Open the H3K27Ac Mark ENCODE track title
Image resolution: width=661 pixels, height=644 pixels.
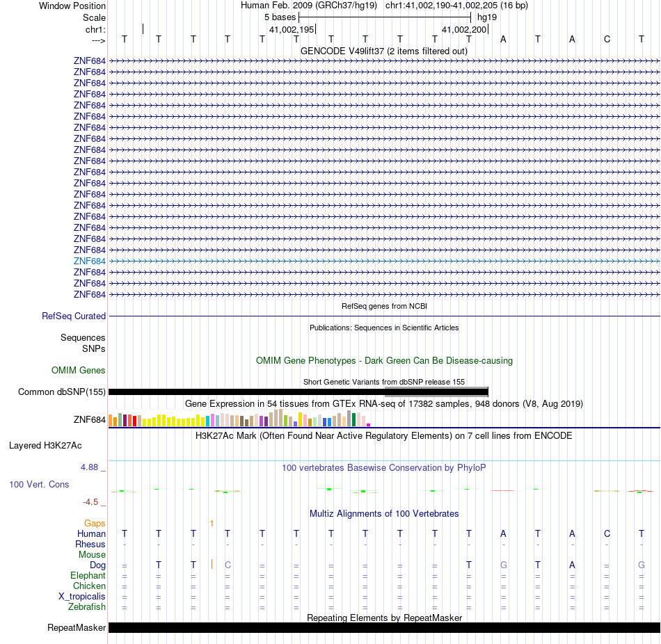tap(384, 436)
